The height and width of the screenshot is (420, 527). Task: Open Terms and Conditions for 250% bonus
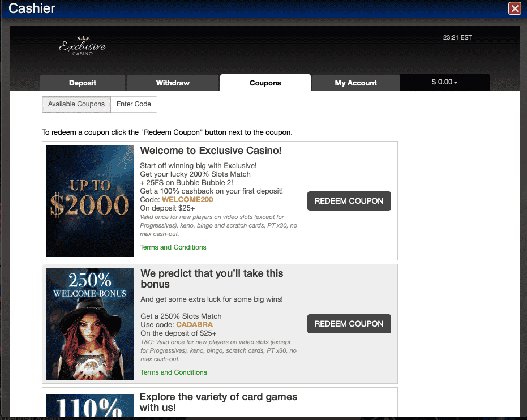click(x=173, y=372)
